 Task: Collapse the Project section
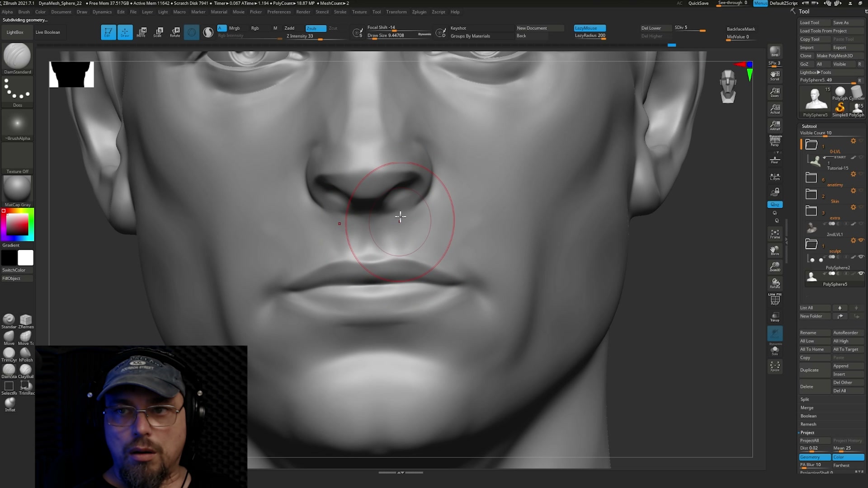pos(807,432)
